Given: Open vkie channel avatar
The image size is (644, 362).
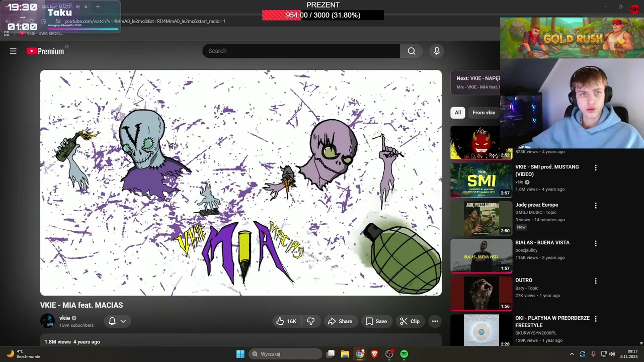Looking at the screenshot, I should click(x=48, y=321).
